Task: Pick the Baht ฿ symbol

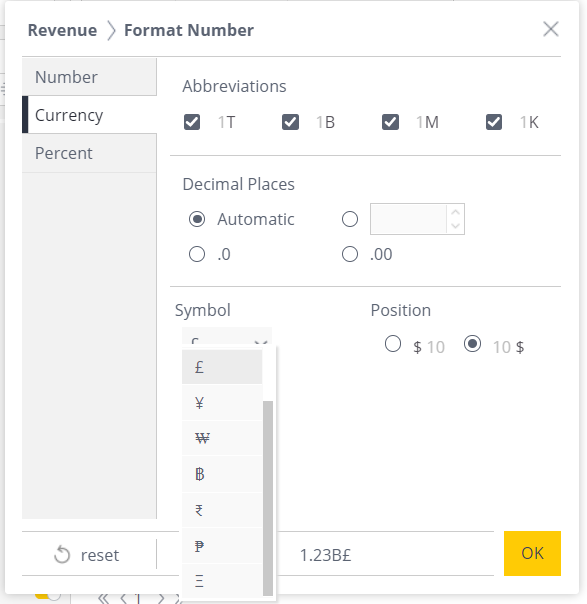Action: point(222,474)
